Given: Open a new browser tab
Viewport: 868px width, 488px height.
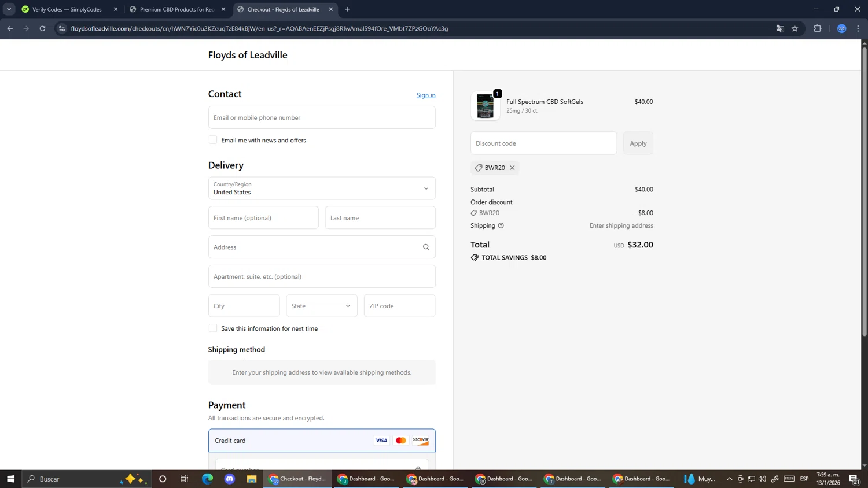Looking at the screenshot, I should (347, 9).
